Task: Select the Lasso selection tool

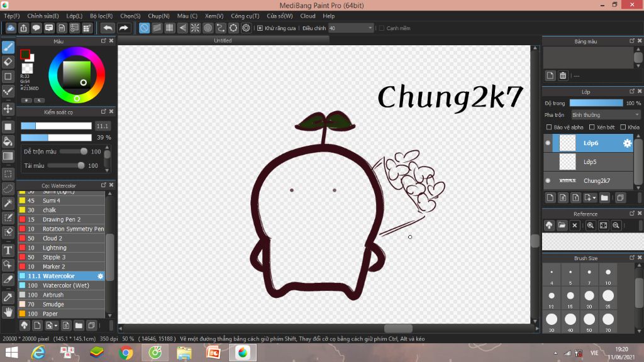Action: click(x=8, y=189)
